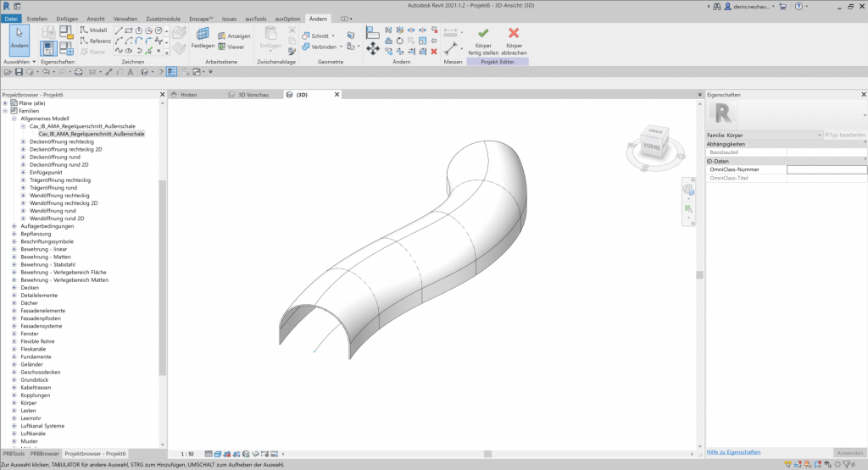
Task: Toggle the Modell line mode
Action: click(x=93, y=30)
